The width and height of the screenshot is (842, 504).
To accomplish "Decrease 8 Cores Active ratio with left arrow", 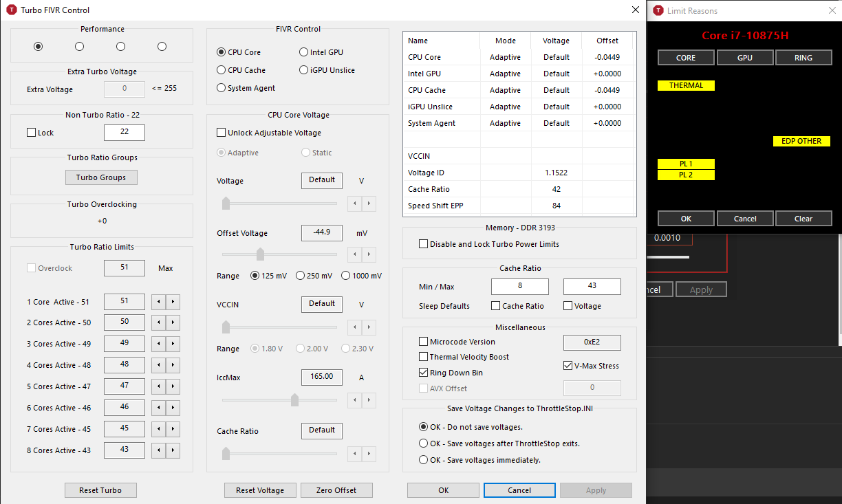I will tap(158, 450).
